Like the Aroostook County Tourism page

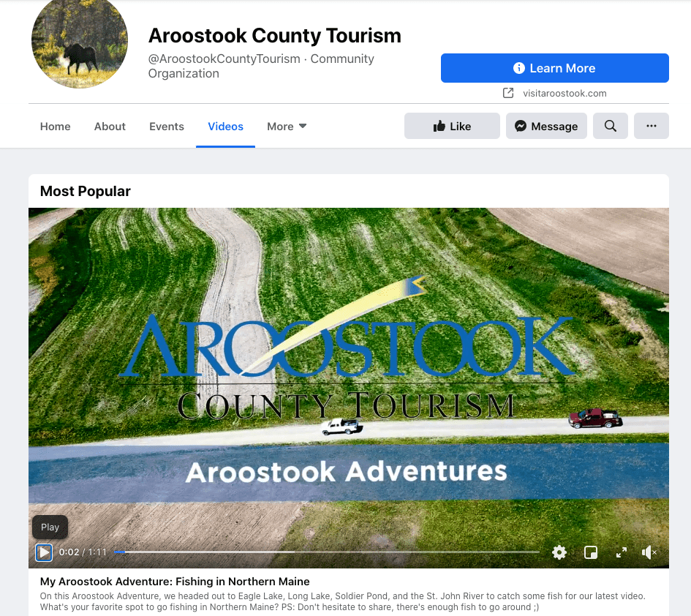click(x=452, y=126)
